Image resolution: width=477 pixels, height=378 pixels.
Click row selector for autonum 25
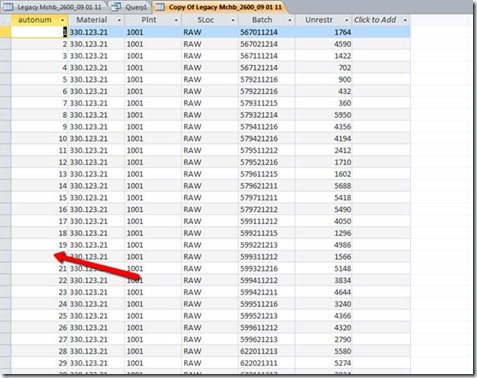click(x=5, y=316)
